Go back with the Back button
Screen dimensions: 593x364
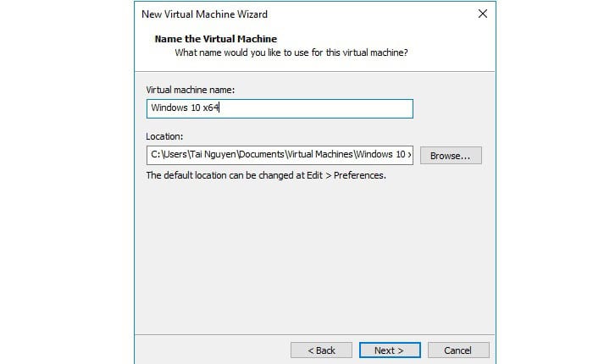(x=321, y=350)
